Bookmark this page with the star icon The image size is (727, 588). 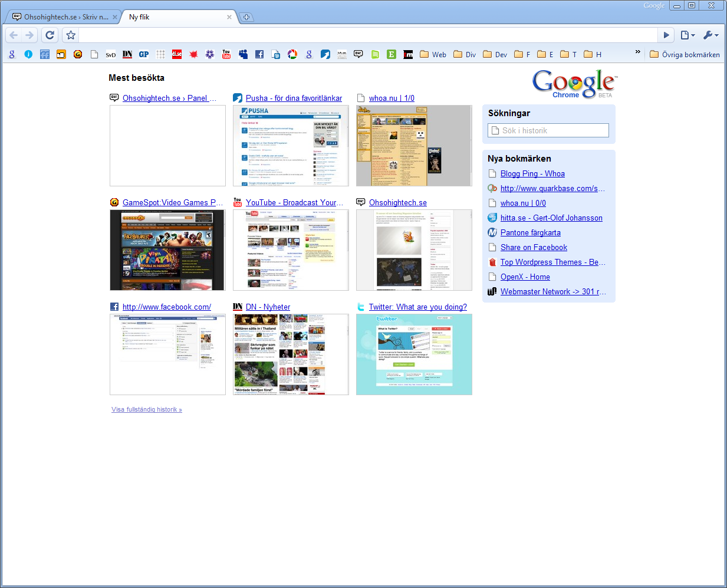71,35
